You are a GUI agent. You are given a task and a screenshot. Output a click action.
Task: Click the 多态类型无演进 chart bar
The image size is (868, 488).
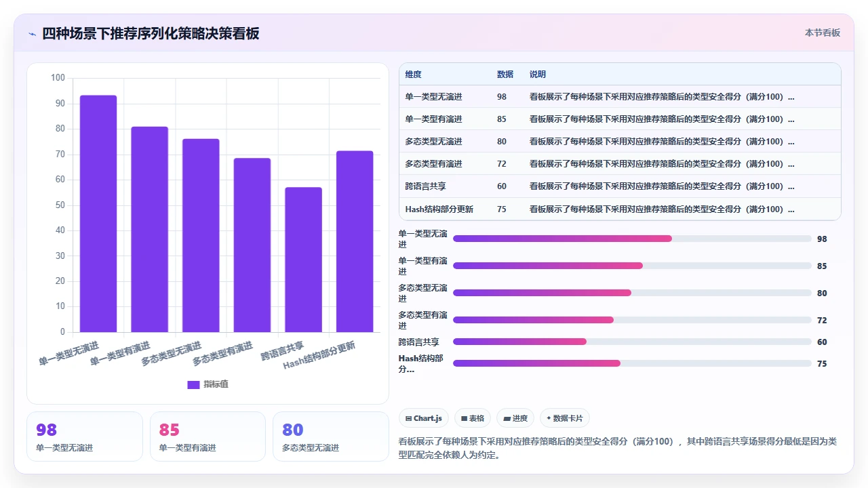[x=201, y=235]
